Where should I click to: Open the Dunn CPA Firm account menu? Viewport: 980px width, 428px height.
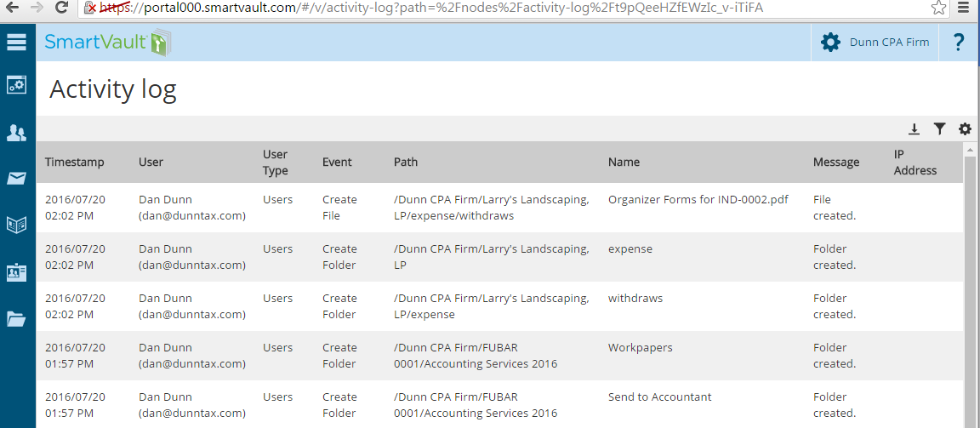[x=875, y=43]
